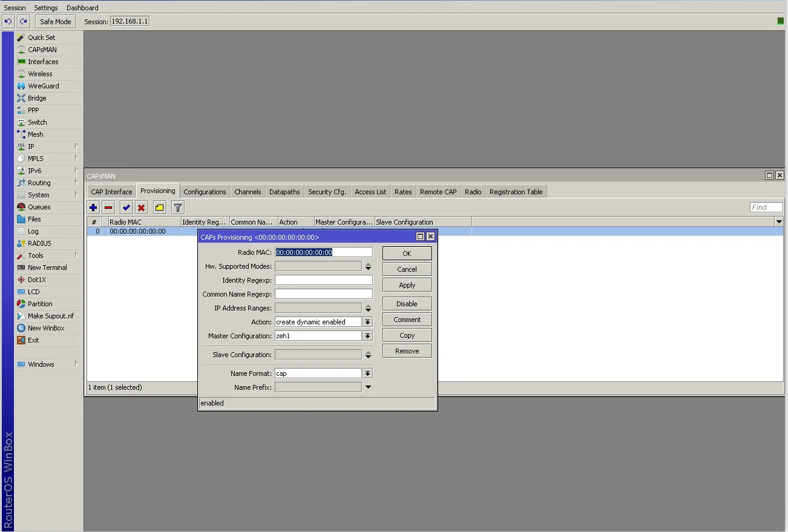The height and width of the screenshot is (532, 788).
Task: Expand the Name Format dropdown
Action: [368, 373]
